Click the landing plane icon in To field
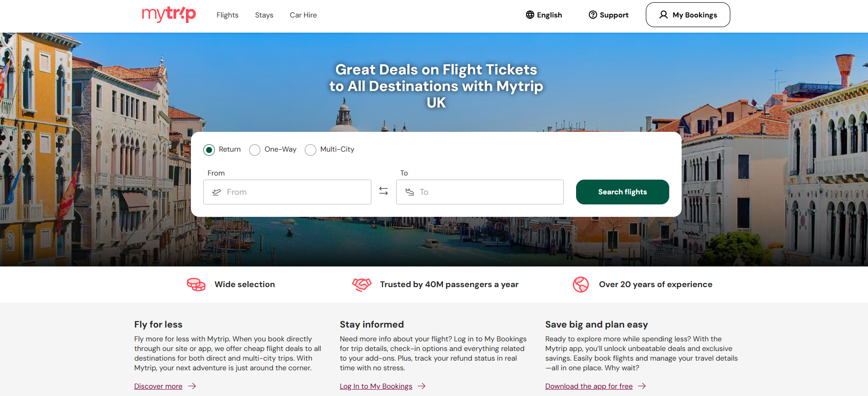 tap(409, 192)
